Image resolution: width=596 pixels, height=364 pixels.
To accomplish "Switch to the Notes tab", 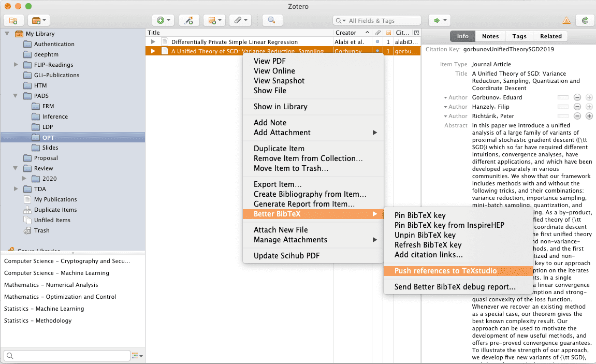I will (490, 36).
